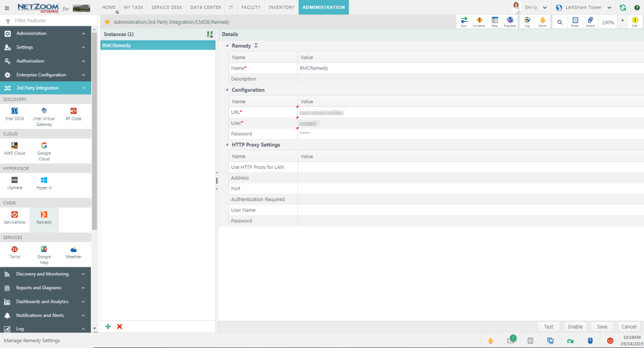Open Alerts bell in toolbar
Screen dimensions: 644x348
542,22
